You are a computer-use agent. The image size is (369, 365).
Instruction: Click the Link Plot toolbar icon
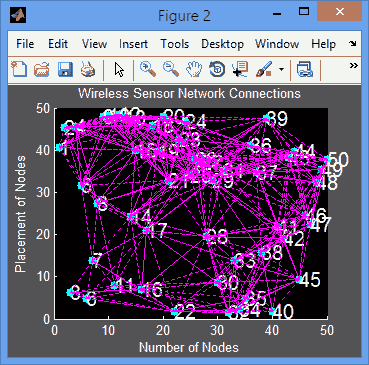tap(305, 70)
